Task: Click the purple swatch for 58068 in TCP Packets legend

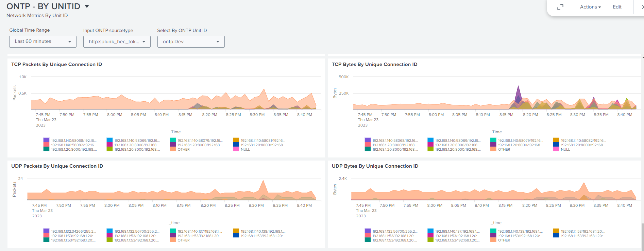Action: tap(46, 140)
